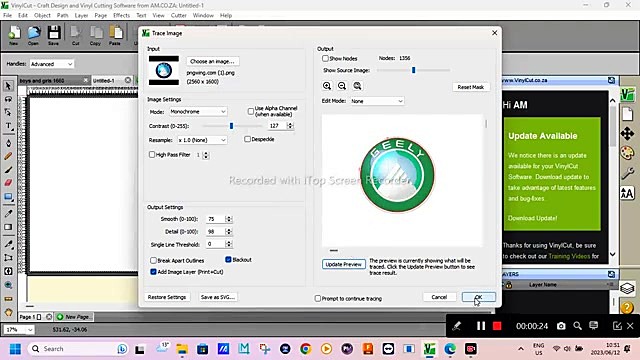Take a screenshot with recorder camera icon

point(561,326)
